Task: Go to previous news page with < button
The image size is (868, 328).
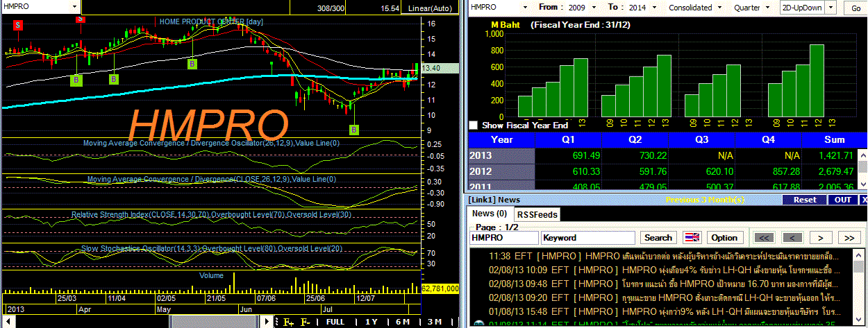Action: click(793, 238)
